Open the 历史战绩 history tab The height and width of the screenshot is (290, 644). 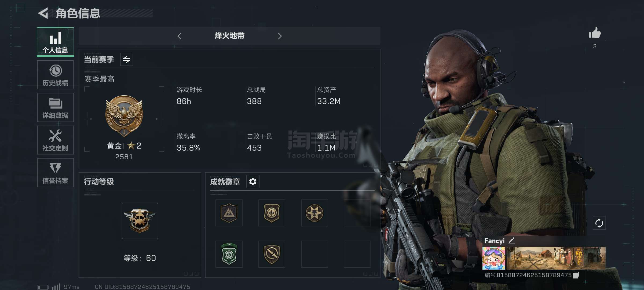tap(55, 75)
